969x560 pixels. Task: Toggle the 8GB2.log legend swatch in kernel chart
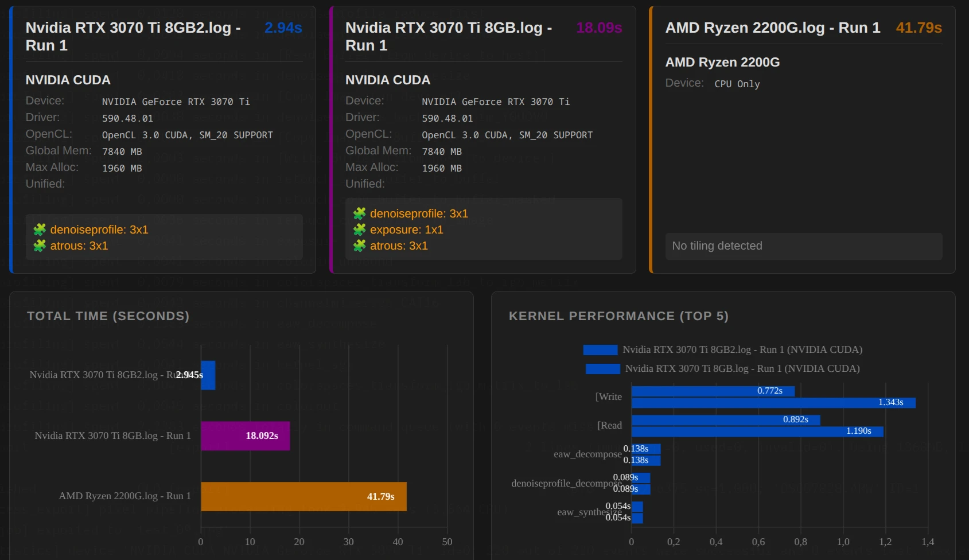pyautogui.click(x=600, y=350)
